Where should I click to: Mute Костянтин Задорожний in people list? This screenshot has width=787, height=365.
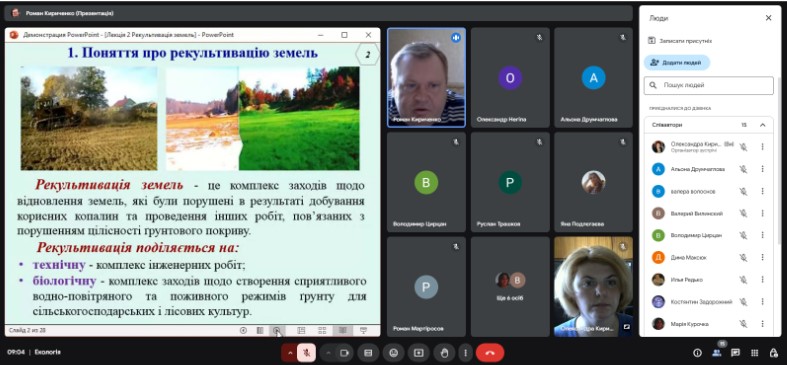(743, 302)
